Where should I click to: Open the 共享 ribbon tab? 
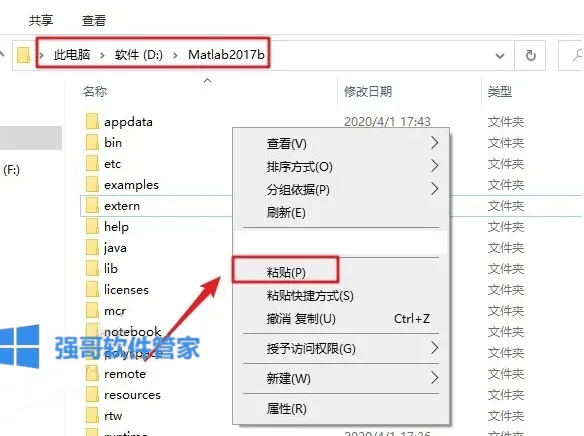pos(41,20)
